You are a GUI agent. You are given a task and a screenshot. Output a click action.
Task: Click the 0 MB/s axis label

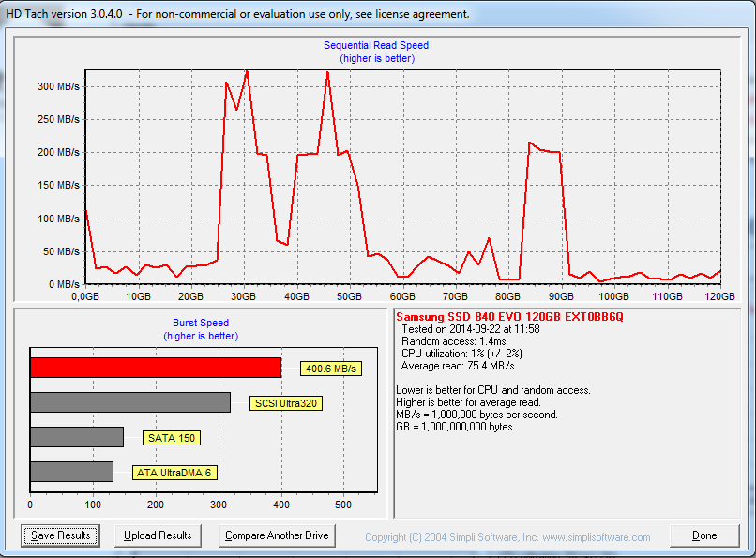(64, 284)
